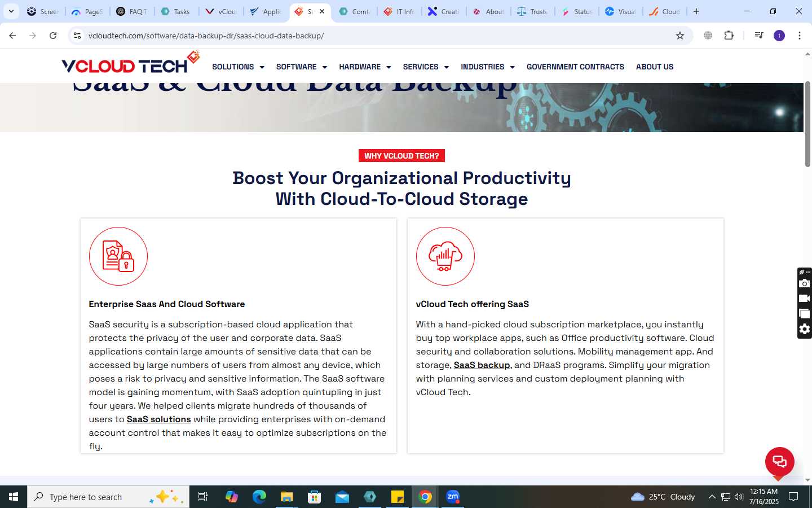Open Zoom from the taskbar
The image size is (812, 508).
pos(453,497)
